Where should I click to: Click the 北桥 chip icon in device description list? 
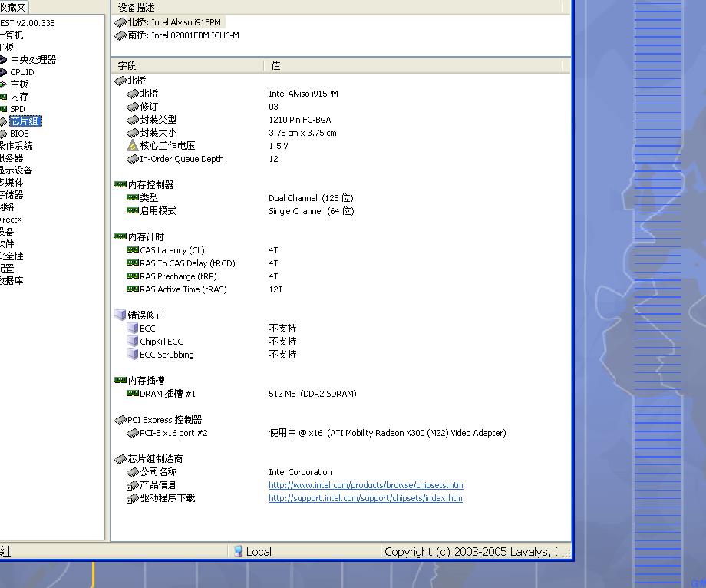(x=120, y=23)
